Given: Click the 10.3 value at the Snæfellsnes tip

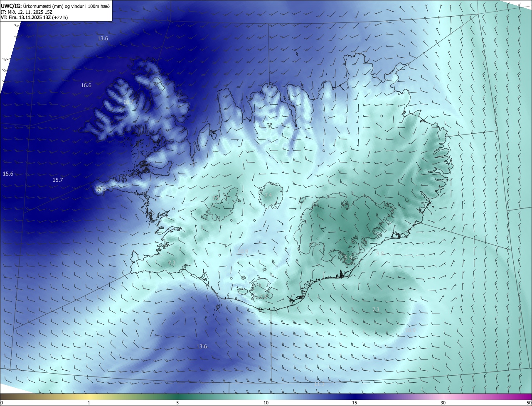Looking at the screenshot, I should pyautogui.click(x=101, y=189).
